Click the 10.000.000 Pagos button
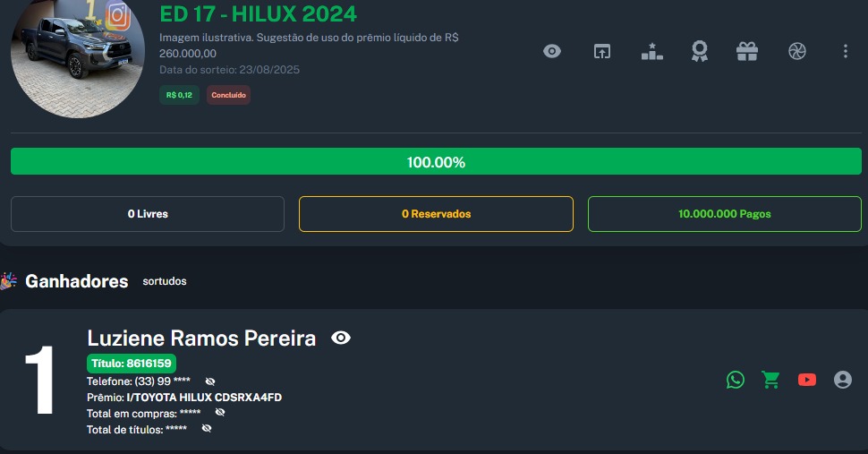Screen dimensions: 868x454 [724, 214]
